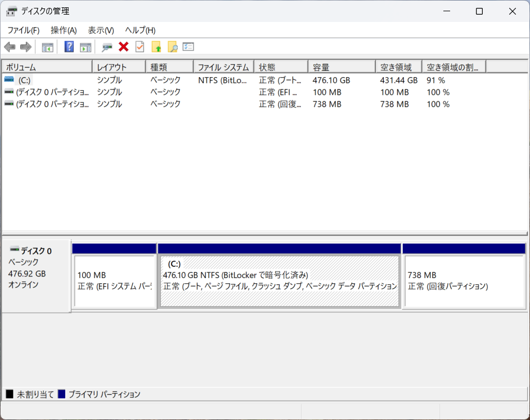530x420 pixels.
Task: Click the red X delete icon
Action: (124, 47)
